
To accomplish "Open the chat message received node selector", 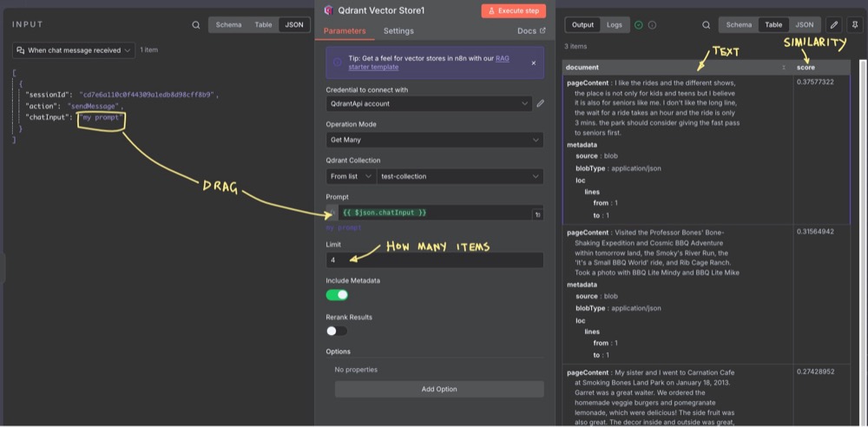I will [x=74, y=50].
